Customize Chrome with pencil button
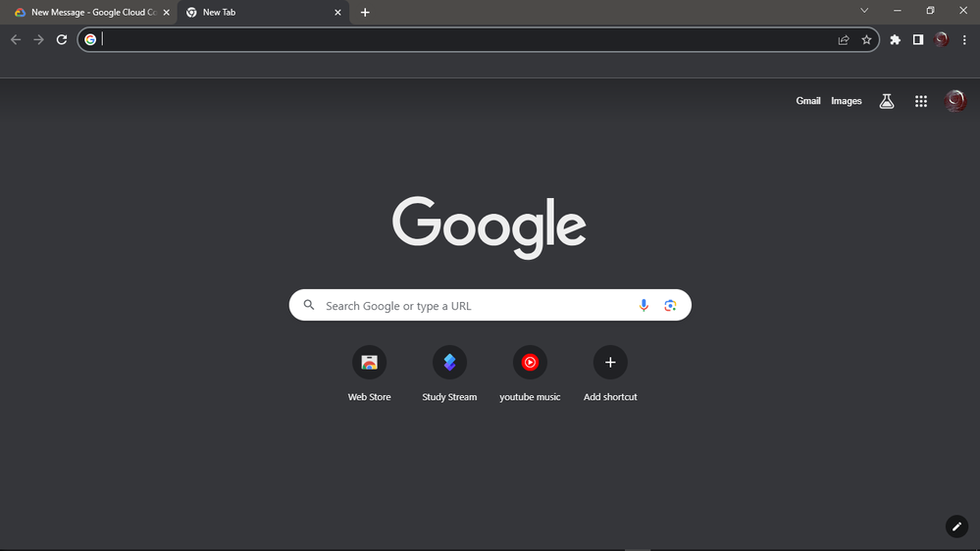The image size is (980, 551). coord(956,526)
